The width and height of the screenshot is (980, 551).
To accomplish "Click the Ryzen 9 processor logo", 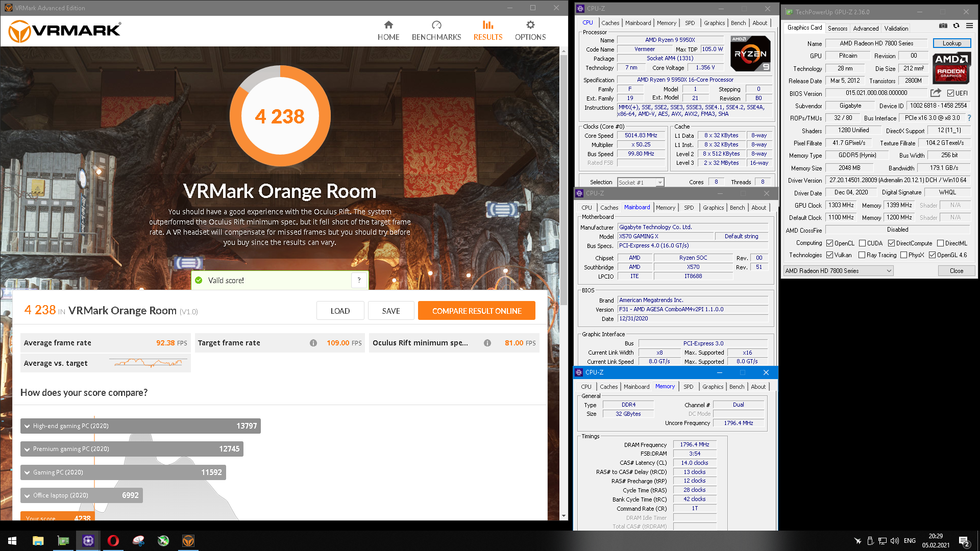I will click(750, 53).
